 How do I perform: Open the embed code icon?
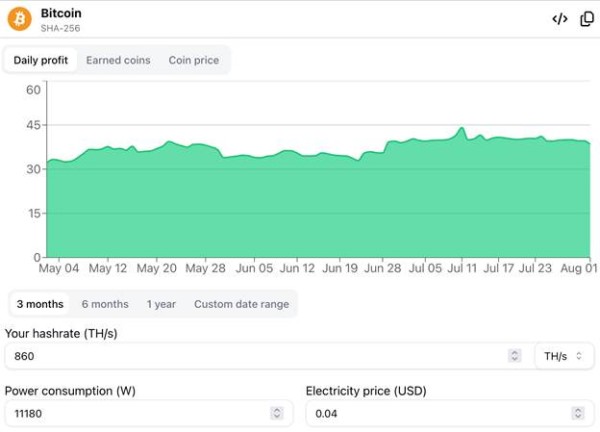[559, 19]
